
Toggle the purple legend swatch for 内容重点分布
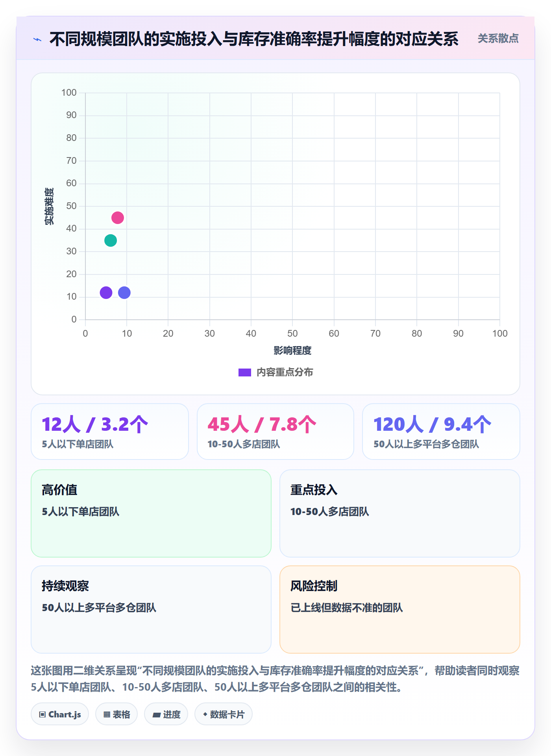click(x=244, y=372)
